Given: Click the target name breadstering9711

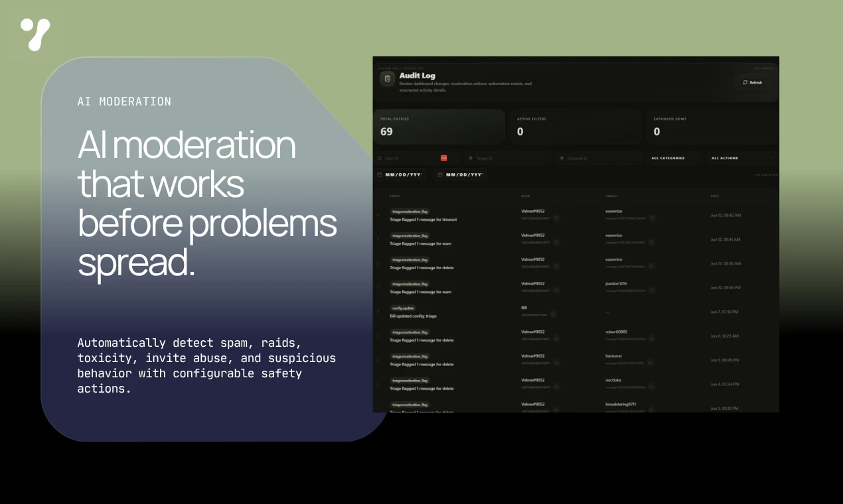Looking at the screenshot, I should [x=621, y=404].
